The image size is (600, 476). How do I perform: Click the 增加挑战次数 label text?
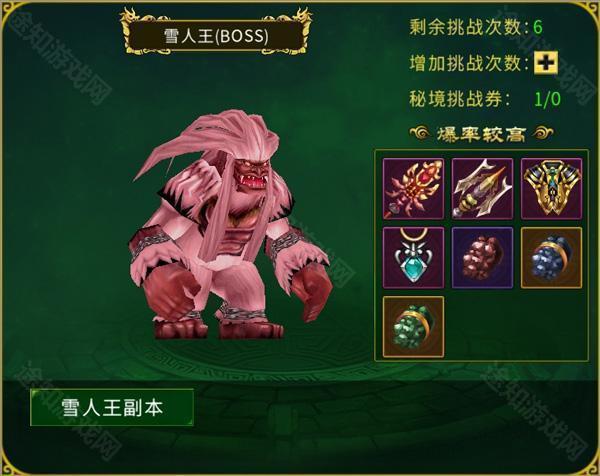pyautogui.click(x=466, y=63)
